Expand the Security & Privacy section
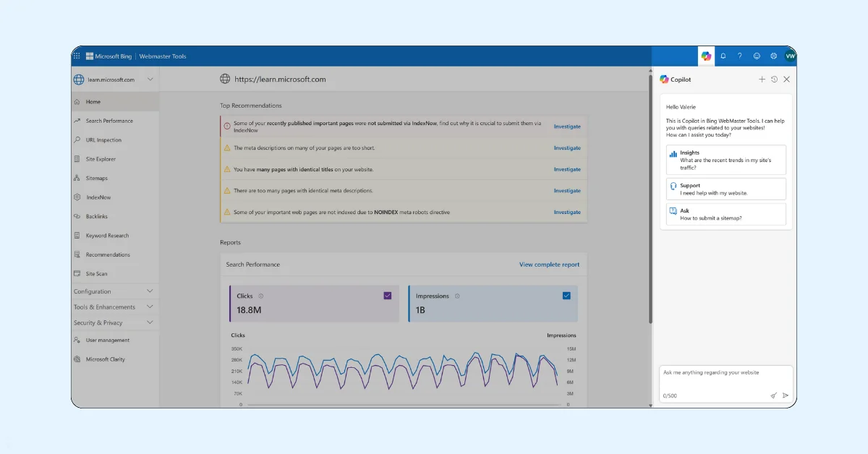Viewport: 868px width, 454px height. (x=116, y=322)
